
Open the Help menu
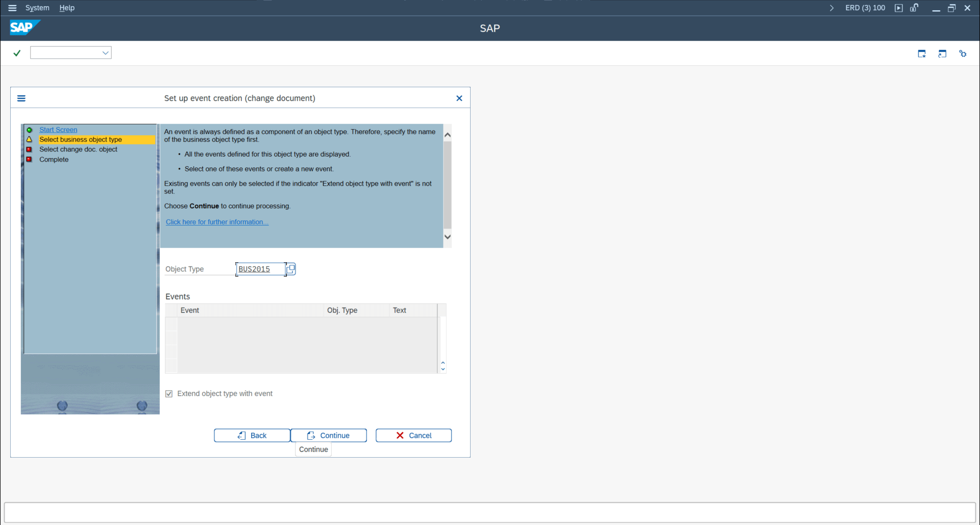click(x=67, y=8)
